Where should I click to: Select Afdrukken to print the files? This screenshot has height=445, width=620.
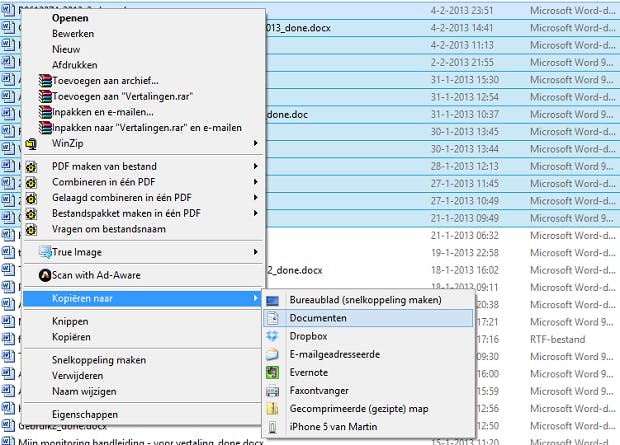tap(75, 65)
